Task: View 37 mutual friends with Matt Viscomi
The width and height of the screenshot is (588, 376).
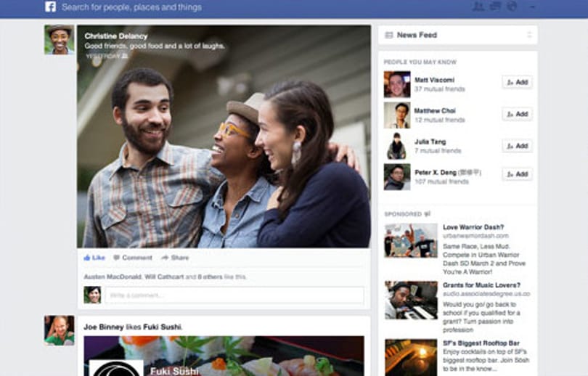Action: point(439,89)
